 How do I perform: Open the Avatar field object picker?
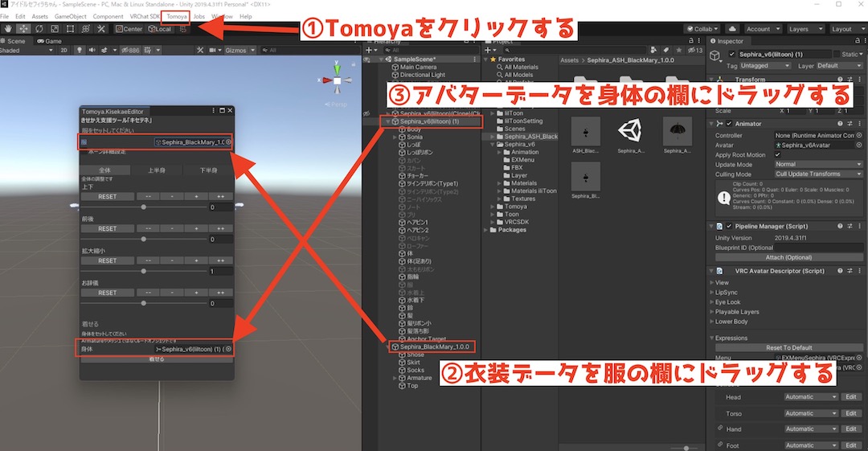pos(859,146)
